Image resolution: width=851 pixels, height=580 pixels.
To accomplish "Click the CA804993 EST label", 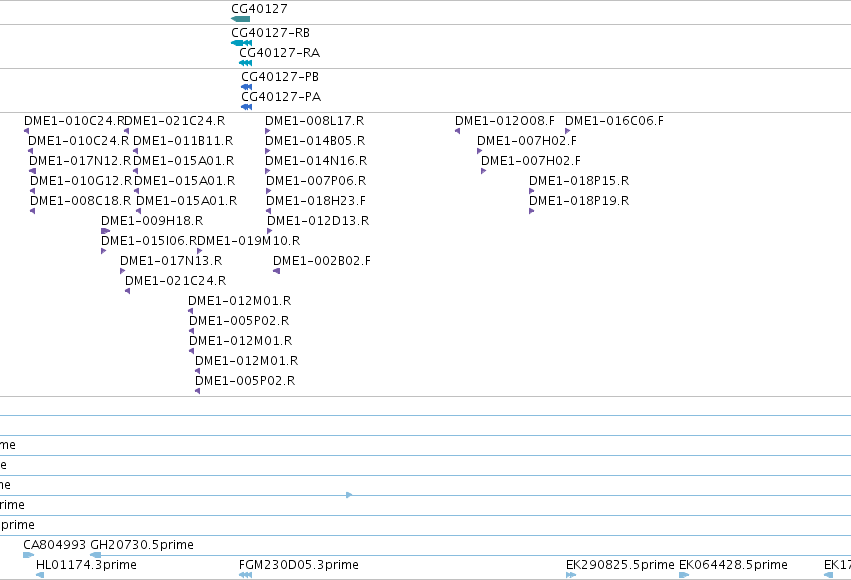I will pos(54,545).
